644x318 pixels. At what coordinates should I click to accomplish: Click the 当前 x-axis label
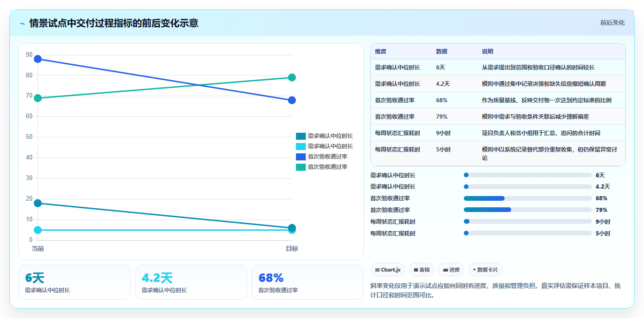38,249
